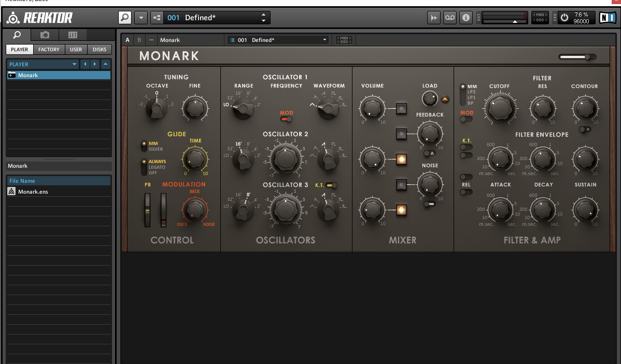This screenshot has width=621, height=364.
Task: Click the Oscillator 2 frequency knob
Action: click(x=286, y=158)
